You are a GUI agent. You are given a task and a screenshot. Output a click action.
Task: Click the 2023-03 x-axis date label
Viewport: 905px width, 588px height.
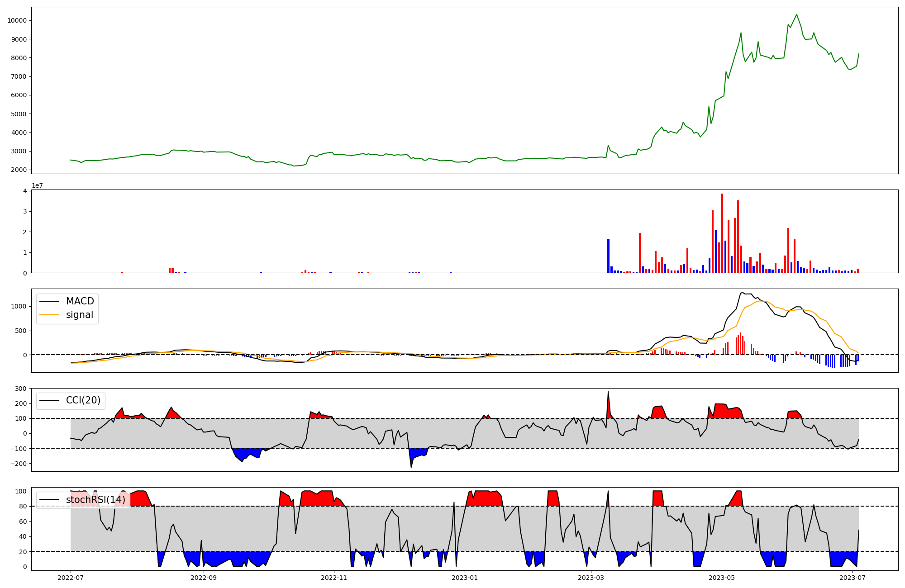(591, 578)
